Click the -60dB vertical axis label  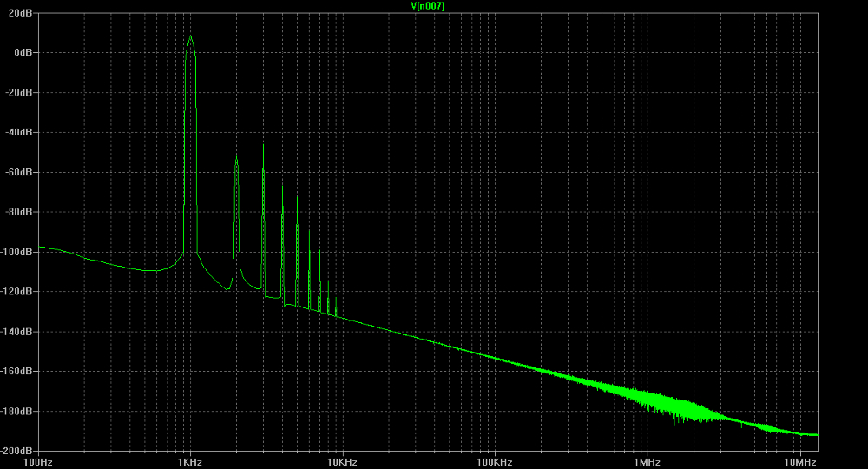[x=20, y=172]
